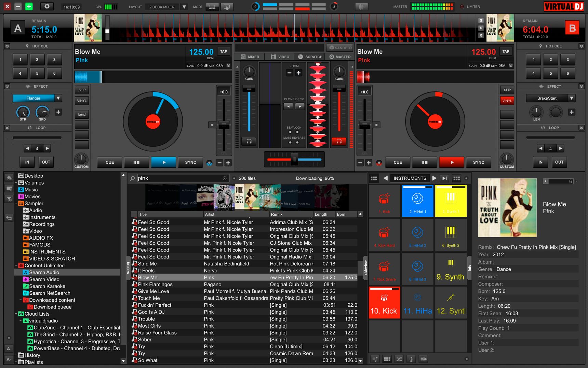Show sampler grid view icon at bottom
Viewport: 588px width, 368px height.
[x=387, y=359]
